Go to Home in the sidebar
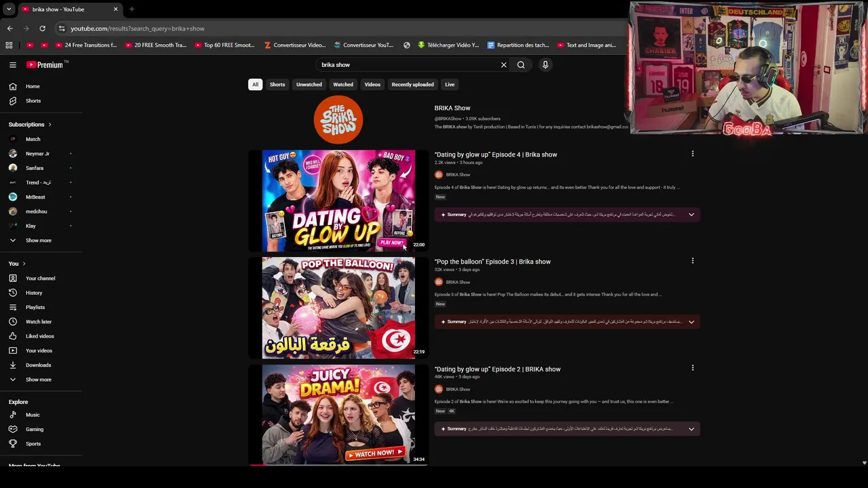Screen dimensions: 868x488 pos(33,86)
